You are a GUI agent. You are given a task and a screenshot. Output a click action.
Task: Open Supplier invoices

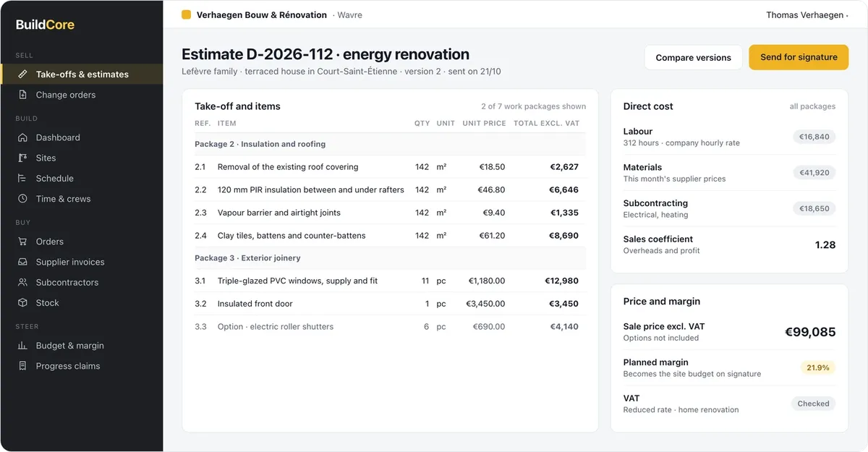tap(82, 262)
